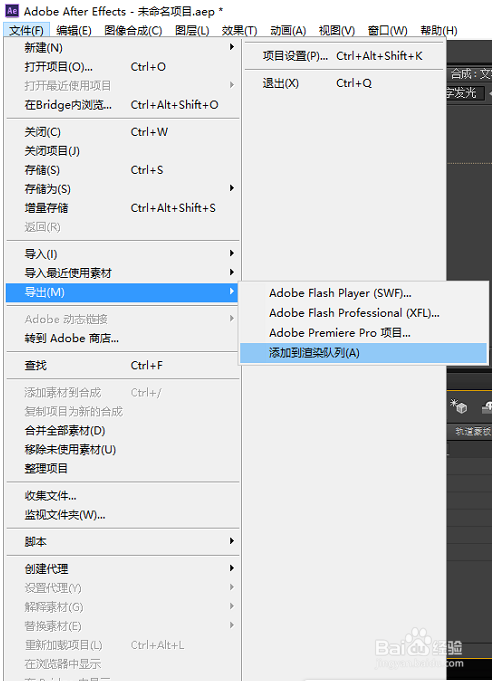
Task: Open the 视图(V) menu
Action: [337, 30]
